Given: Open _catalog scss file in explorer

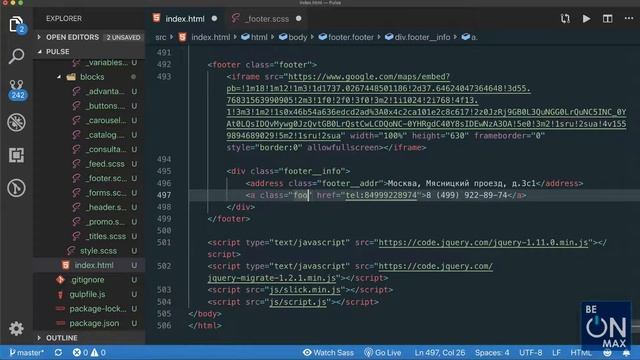Looking at the screenshot, I should click(x=104, y=135).
